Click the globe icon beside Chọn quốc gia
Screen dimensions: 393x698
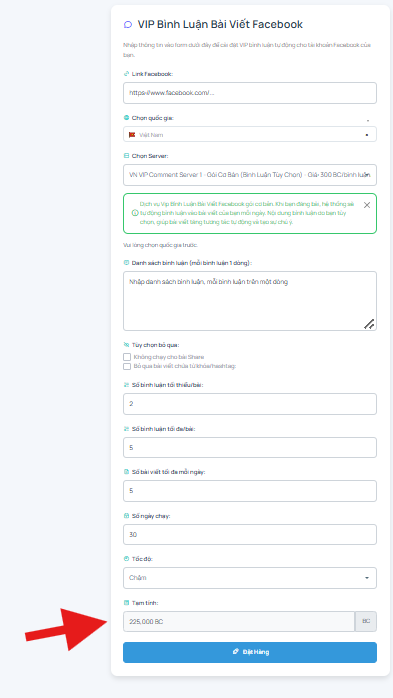[x=126, y=118]
